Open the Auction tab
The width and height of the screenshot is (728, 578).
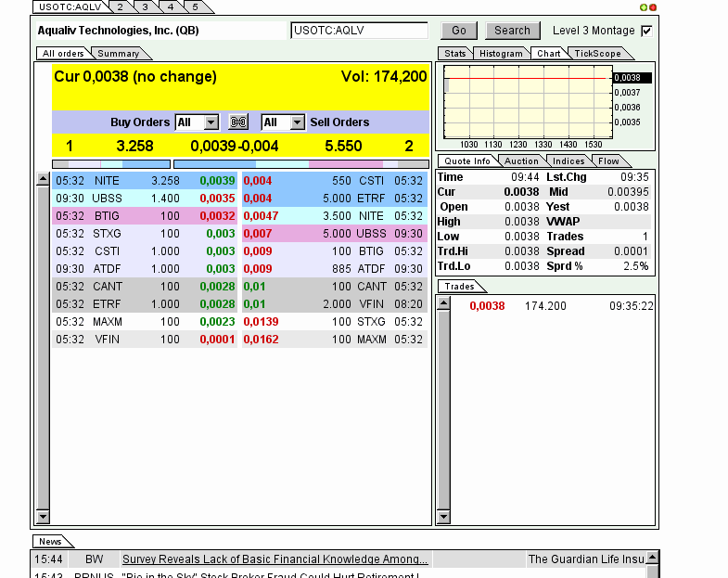(x=521, y=161)
